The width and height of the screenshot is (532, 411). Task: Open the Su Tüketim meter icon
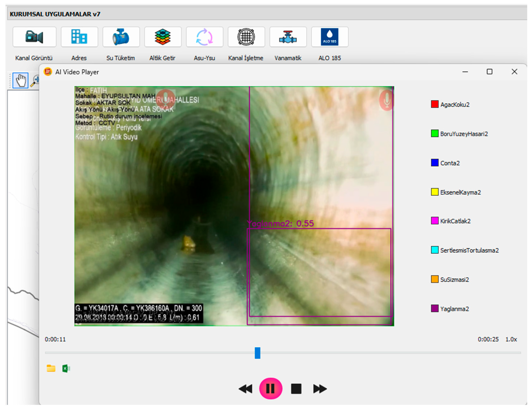[121, 37]
